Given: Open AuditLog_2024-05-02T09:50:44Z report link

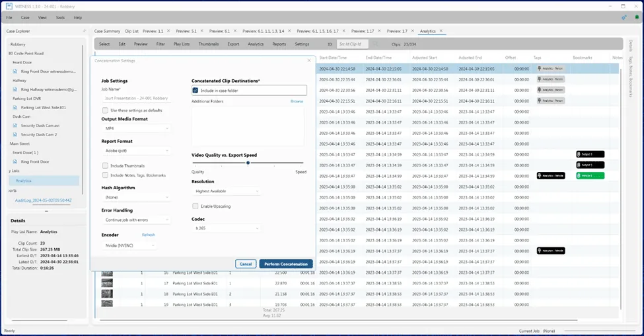Looking at the screenshot, I should coord(43,200).
